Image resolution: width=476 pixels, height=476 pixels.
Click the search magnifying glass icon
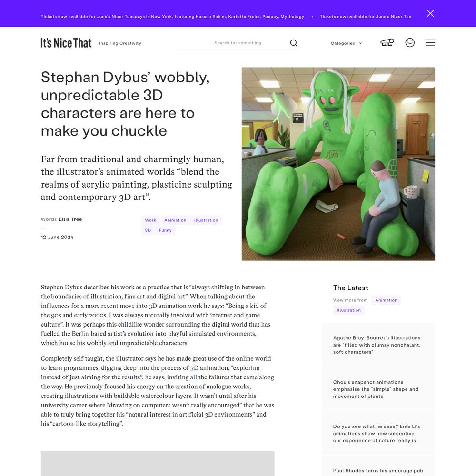click(294, 43)
